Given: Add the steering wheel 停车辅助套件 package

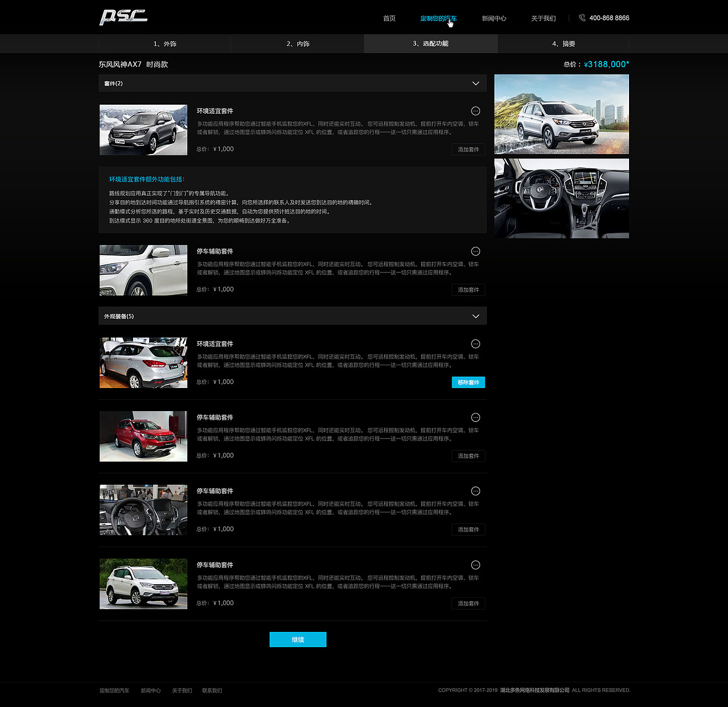Looking at the screenshot, I should (x=469, y=530).
